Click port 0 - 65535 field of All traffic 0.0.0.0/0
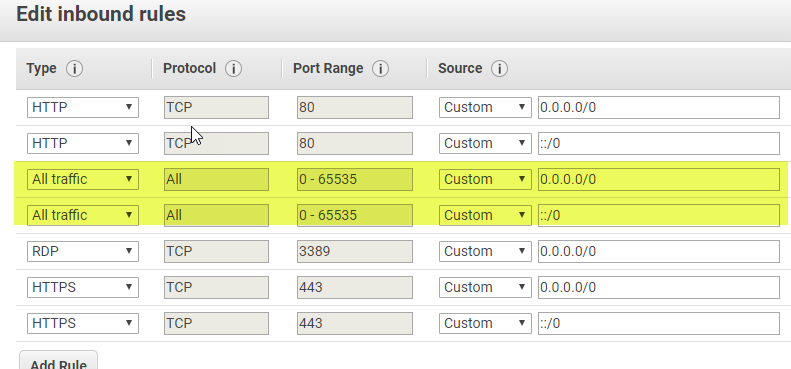791x369 pixels. click(355, 179)
